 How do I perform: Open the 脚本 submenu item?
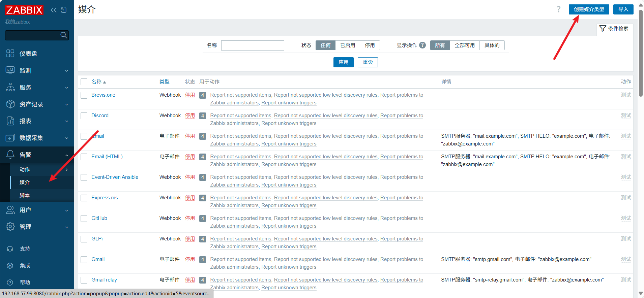(42, 195)
